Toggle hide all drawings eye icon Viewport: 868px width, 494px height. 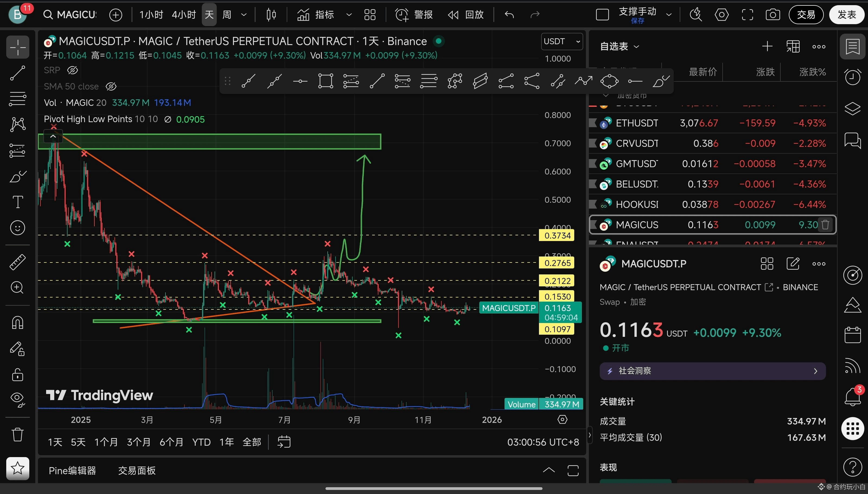click(x=18, y=400)
